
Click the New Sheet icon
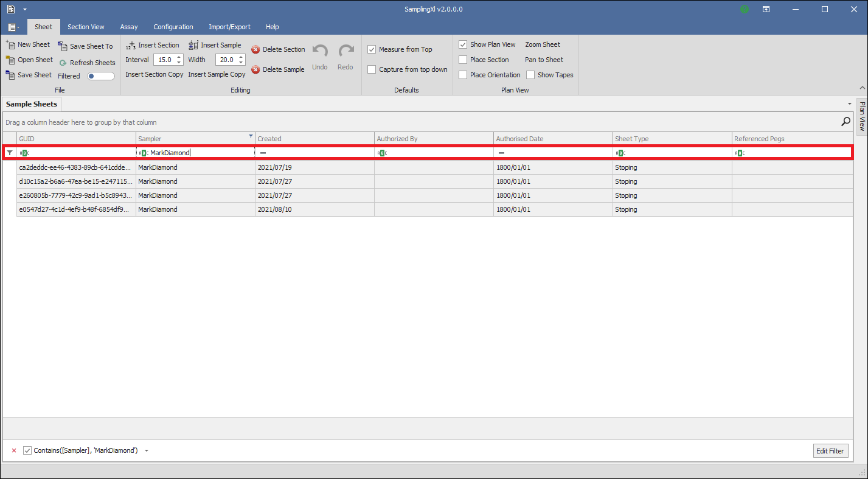click(10, 44)
